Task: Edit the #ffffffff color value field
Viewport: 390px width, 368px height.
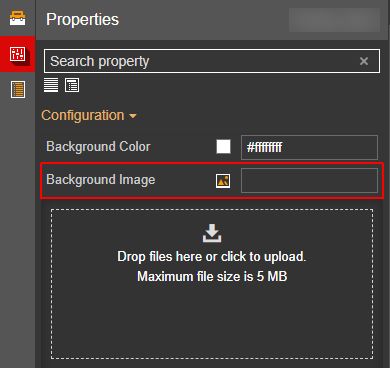Action: point(309,147)
